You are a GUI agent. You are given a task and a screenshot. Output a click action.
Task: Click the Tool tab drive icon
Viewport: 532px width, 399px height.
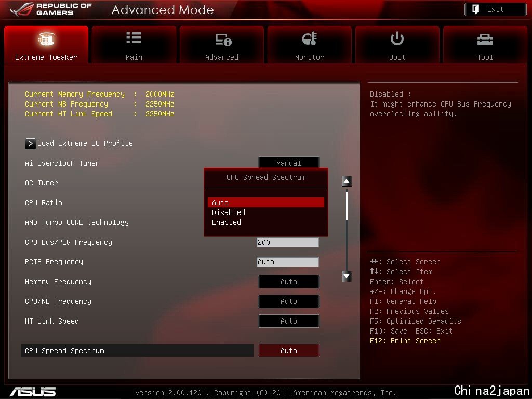(485, 39)
